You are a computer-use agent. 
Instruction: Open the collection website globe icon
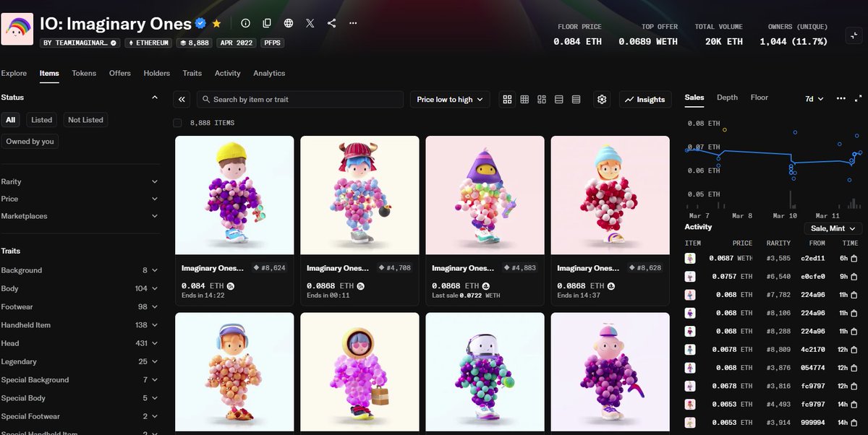(x=289, y=23)
